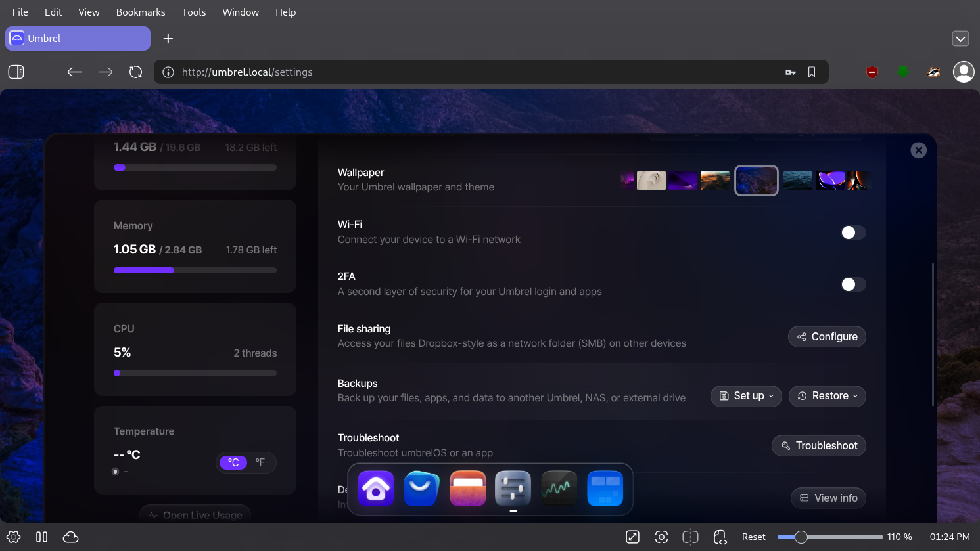Click the View info button
Viewport: 980px width, 551px height.
[828, 498]
